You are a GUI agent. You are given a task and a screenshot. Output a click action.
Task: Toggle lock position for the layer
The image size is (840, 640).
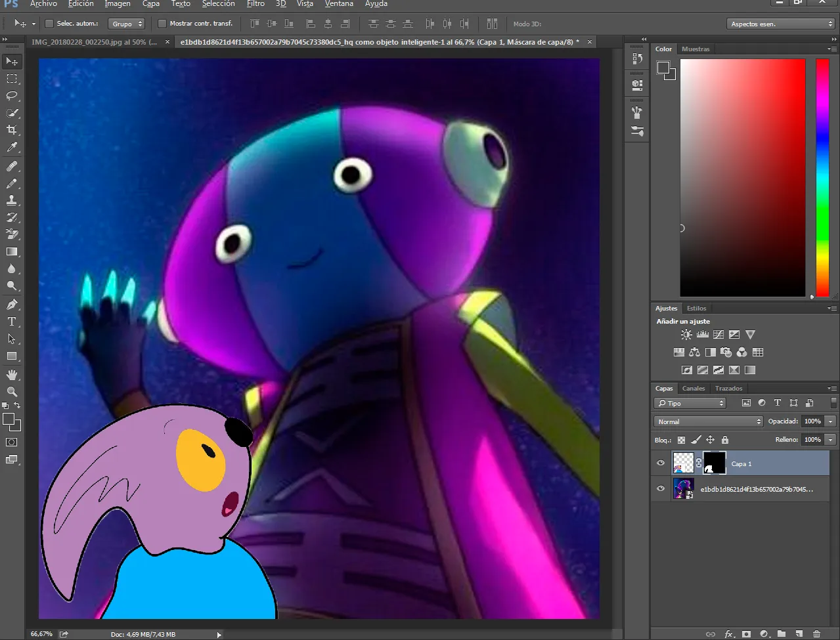[x=710, y=440]
